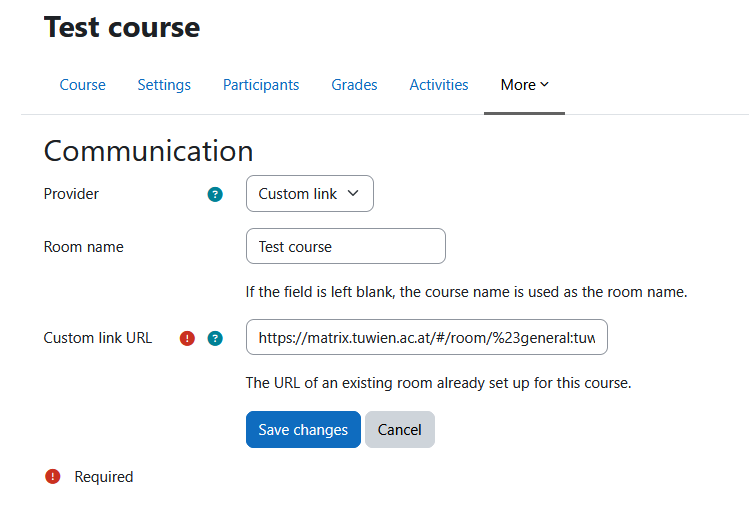Open the More navigation dropdown

point(524,85)
